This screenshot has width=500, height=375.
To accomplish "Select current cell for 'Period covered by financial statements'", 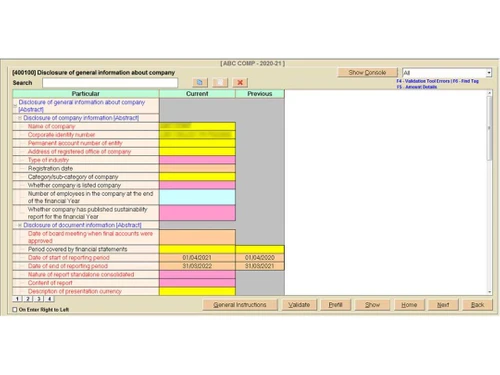I will 197,249.
